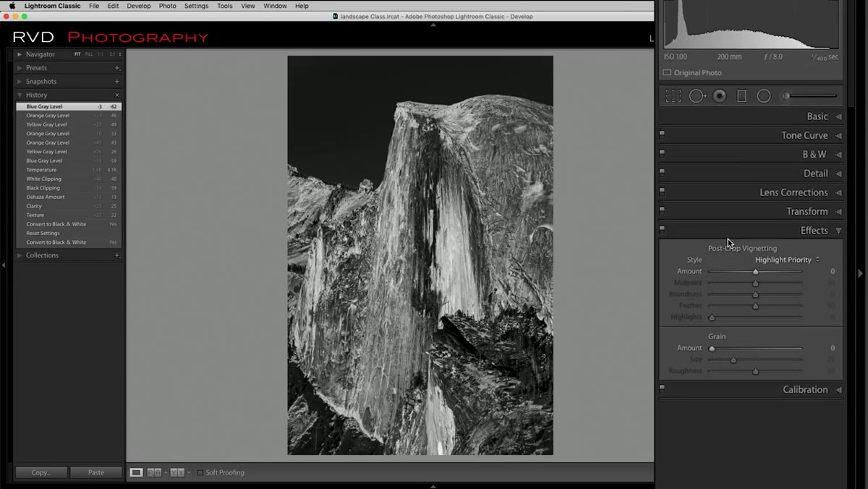Select Clarity history step
Screen dimensions: 868x489
[x=69, y=206]
